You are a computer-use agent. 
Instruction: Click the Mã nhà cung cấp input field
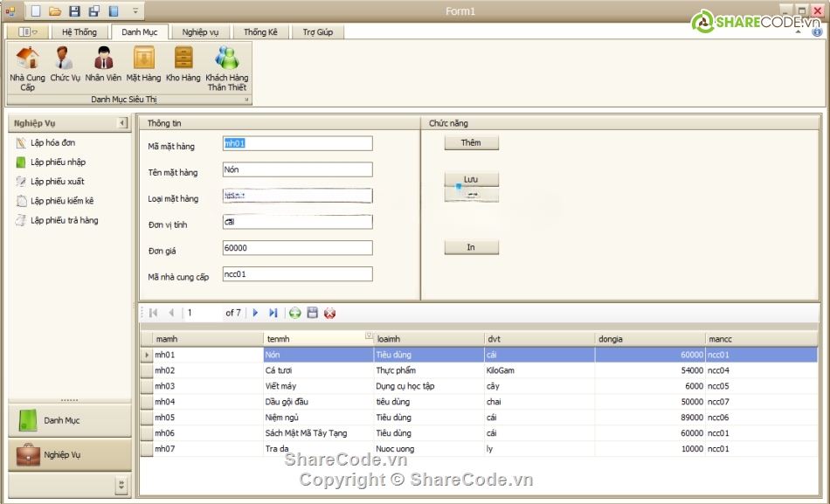pyautogui.click(x=297, y=274)
